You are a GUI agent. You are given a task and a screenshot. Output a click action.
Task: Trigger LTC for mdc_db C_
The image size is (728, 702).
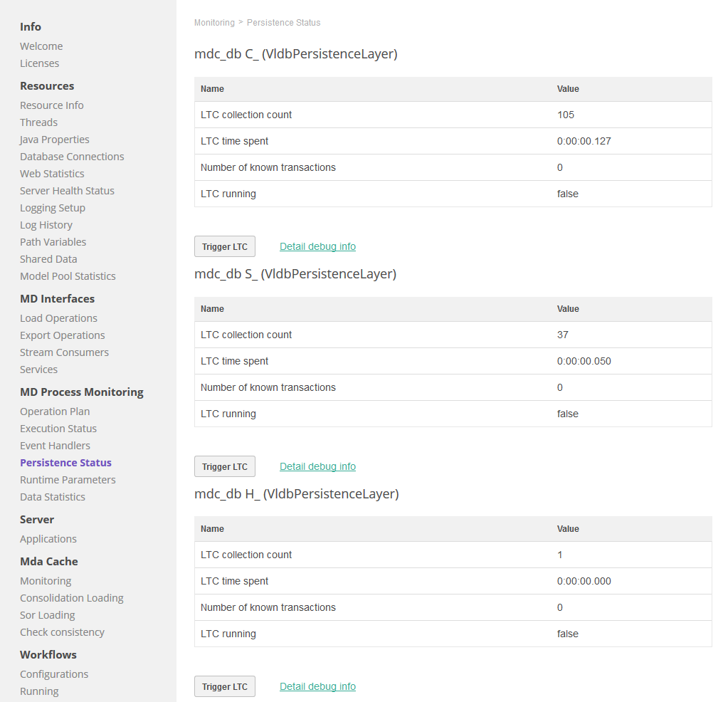tap(224, 246)
